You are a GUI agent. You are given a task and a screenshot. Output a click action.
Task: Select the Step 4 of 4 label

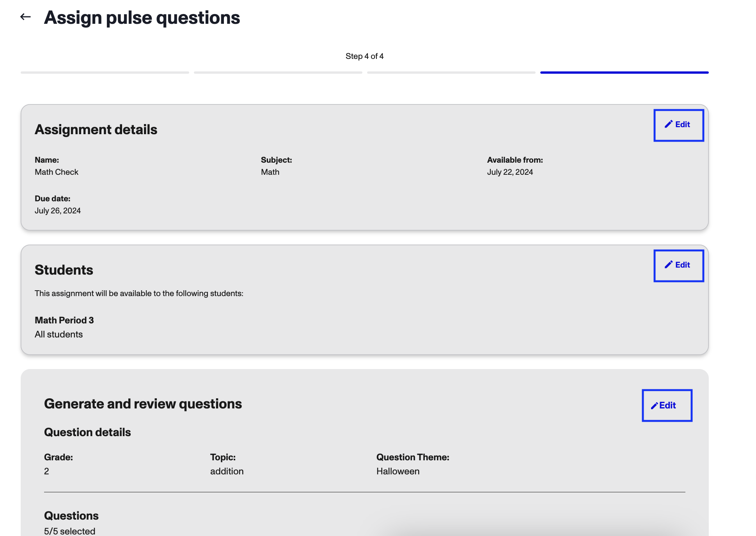[x=364, y=56]
